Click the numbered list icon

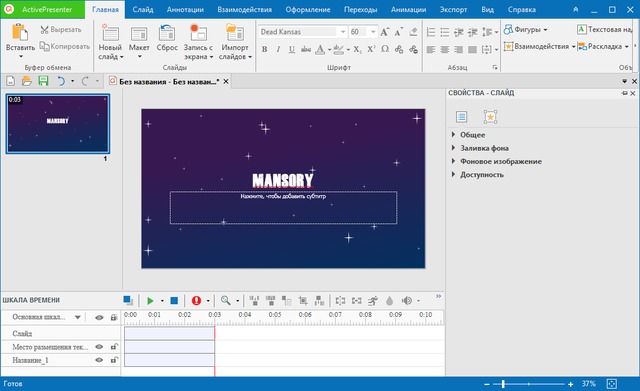431,32
